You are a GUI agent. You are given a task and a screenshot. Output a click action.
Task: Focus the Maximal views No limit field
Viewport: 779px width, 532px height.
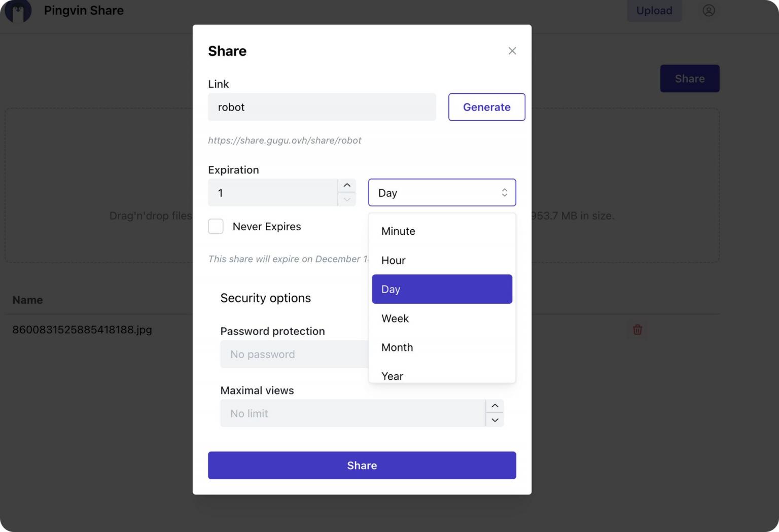click(x=352, y=413)
